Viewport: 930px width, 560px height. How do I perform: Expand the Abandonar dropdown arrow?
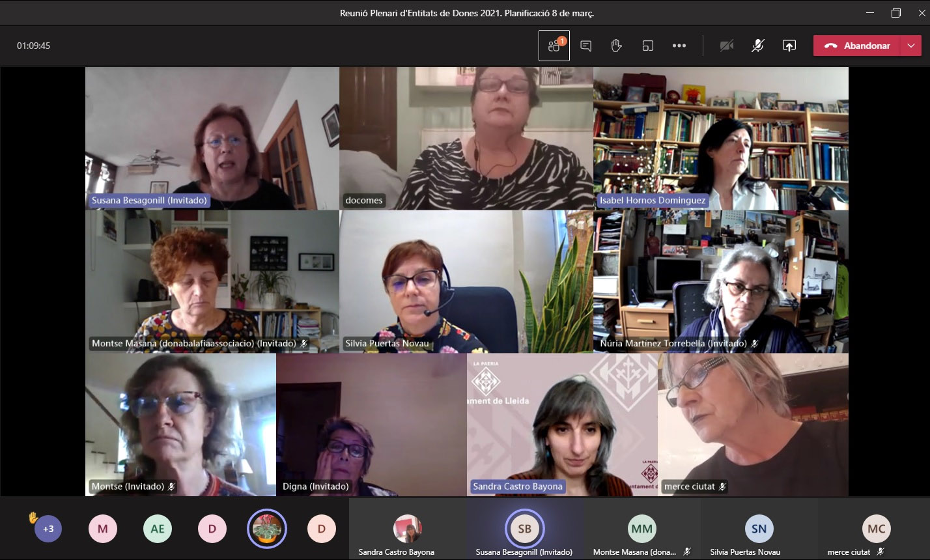(x=911, y=46)
